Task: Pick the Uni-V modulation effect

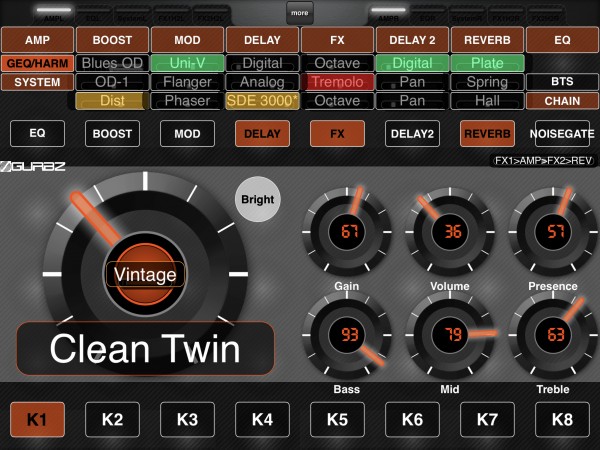Action: [x=187, y=63]
